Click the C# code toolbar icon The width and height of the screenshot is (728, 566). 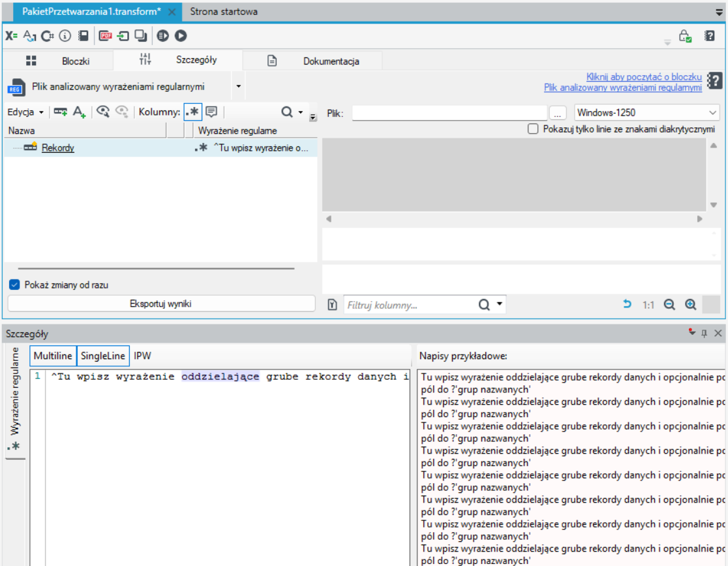point(48,36)
